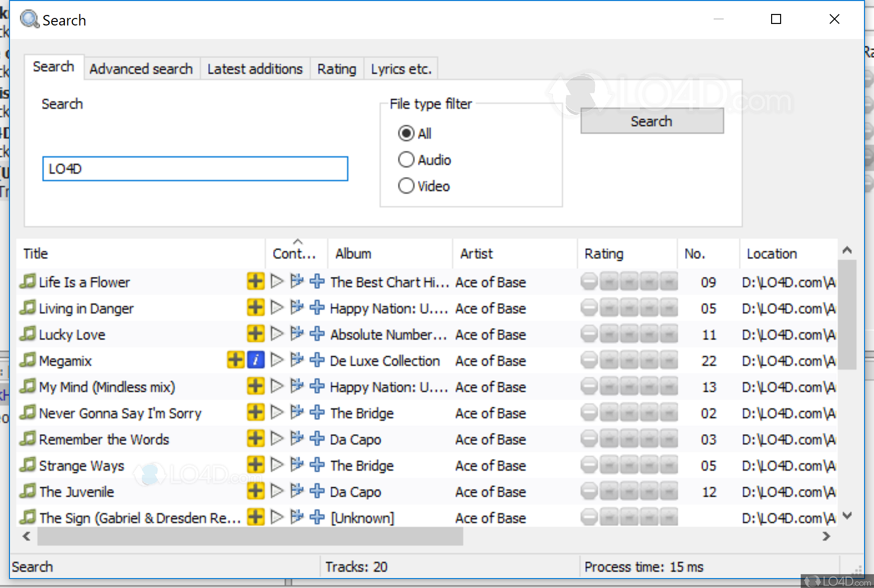Clear rating for Never Gonna Say I'm Sorry

point(589,413)
